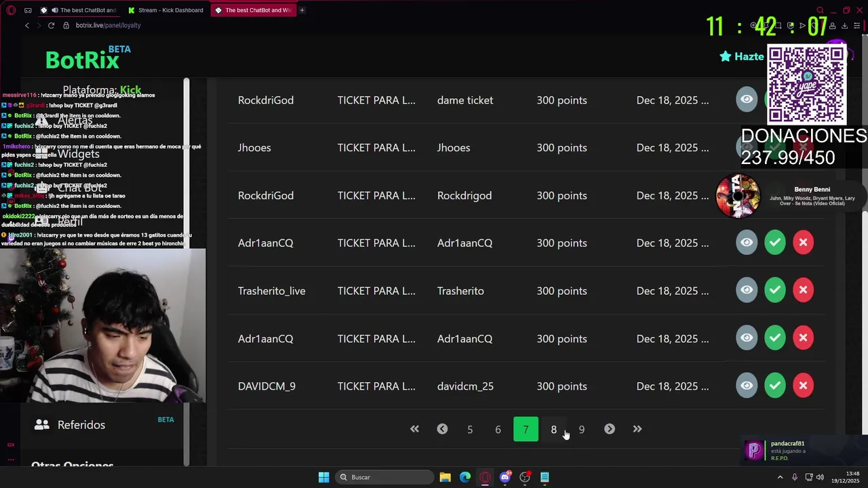This screenshot has width=868, height=488.
Task: Open the Windows Start menu
Action: 323,477
